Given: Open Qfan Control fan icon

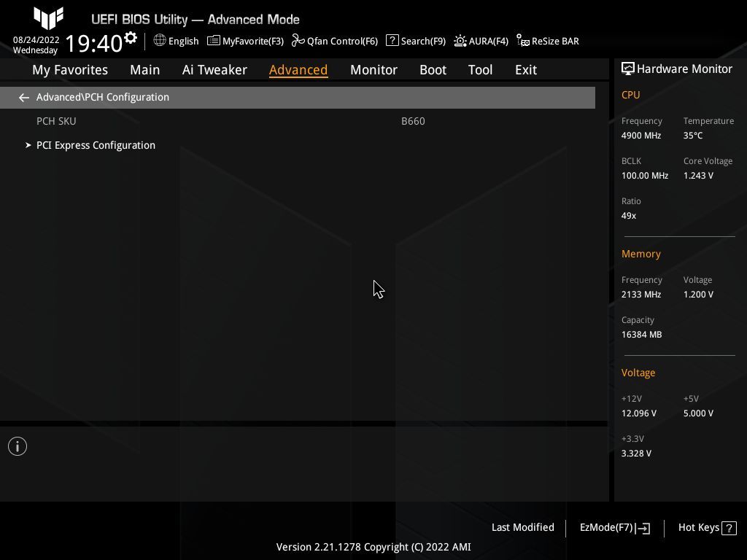Looking at the screenshot, I should click(298, 41).
